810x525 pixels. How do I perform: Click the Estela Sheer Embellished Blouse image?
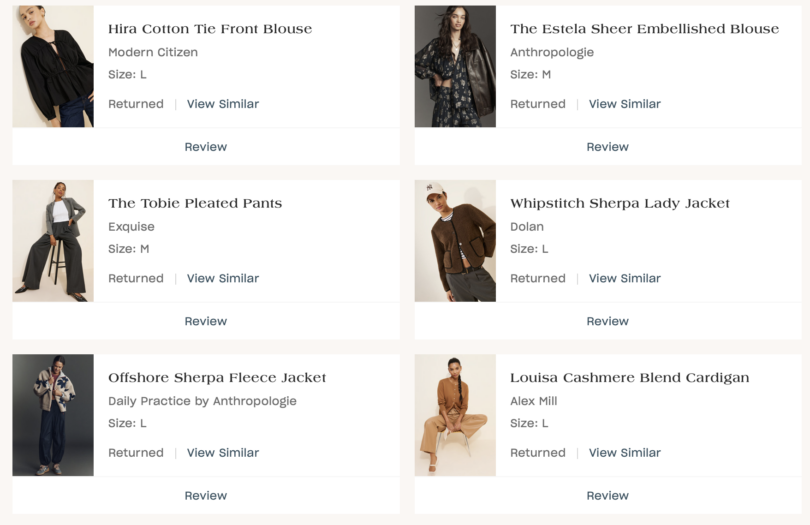[455, 66]
